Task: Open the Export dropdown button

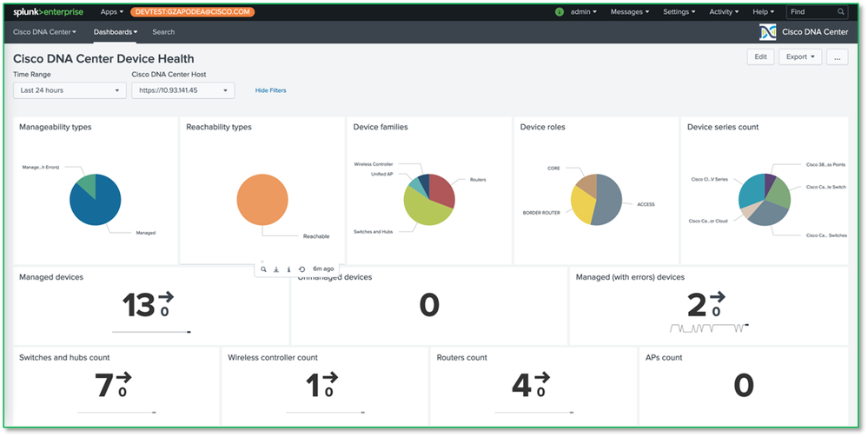Action: tap(800, 56)
